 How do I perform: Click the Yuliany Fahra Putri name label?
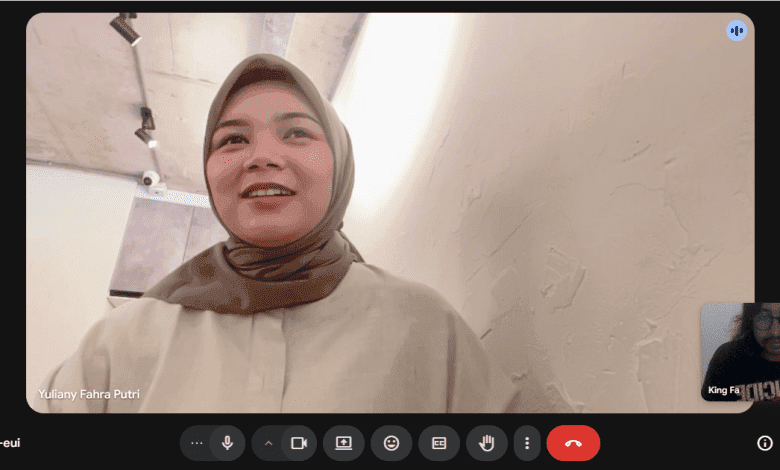coord(89,394)
